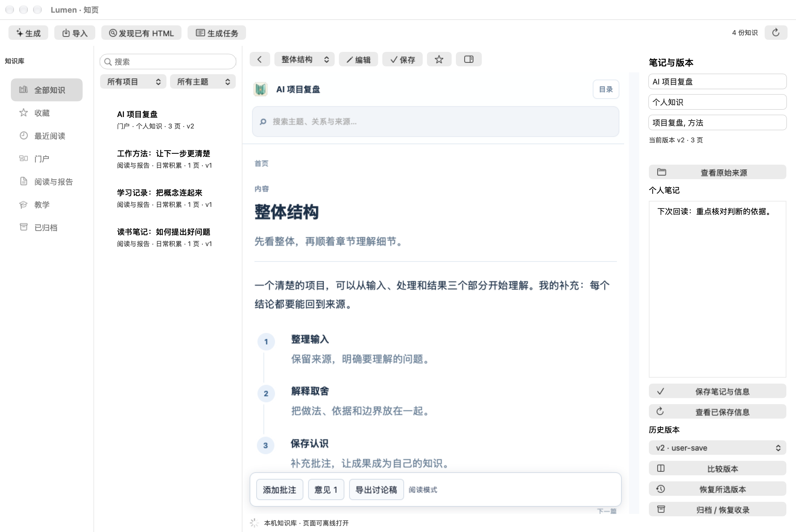The width and height of the screenshot is (796, 532).
Task: Click 保存笔记与信息 button
Action: (x=717, y=391)
